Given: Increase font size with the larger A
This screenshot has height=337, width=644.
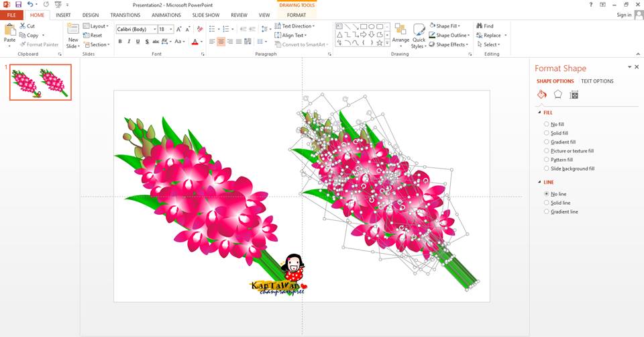Looking at the screenshot, I should (179, 29).
